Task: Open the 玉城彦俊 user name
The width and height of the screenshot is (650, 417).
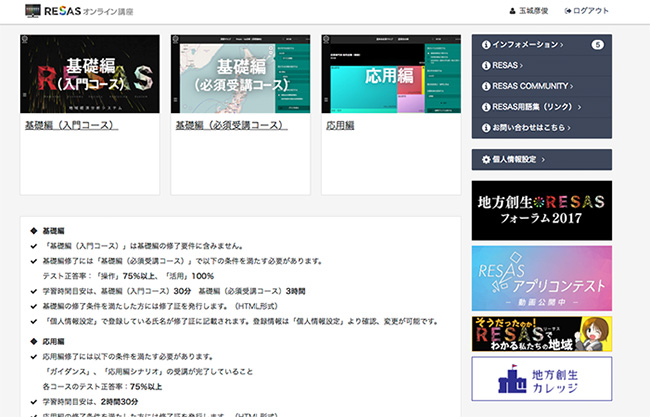Action: pyautogui.click(x=534, y=11)
